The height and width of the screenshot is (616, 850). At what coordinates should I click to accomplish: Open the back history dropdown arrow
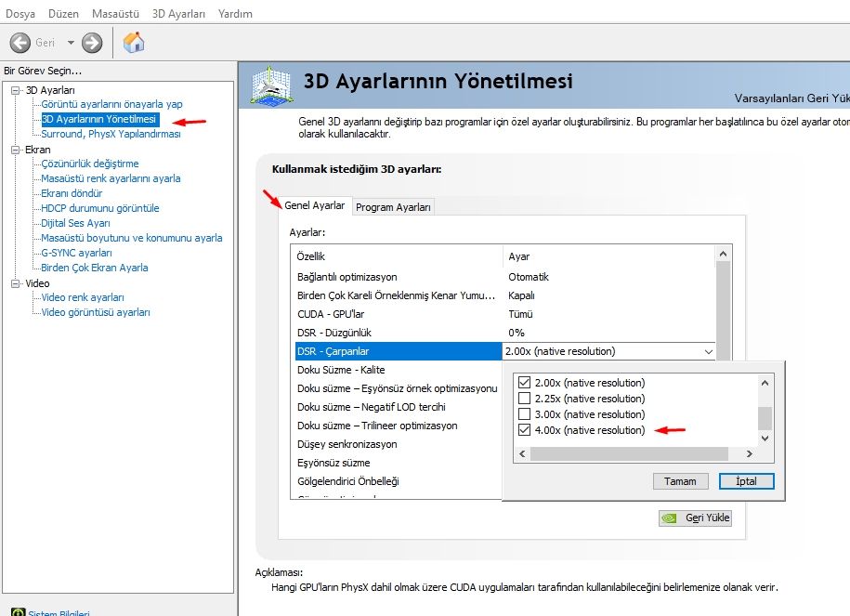pyautogui.click(x=71, y=43)
